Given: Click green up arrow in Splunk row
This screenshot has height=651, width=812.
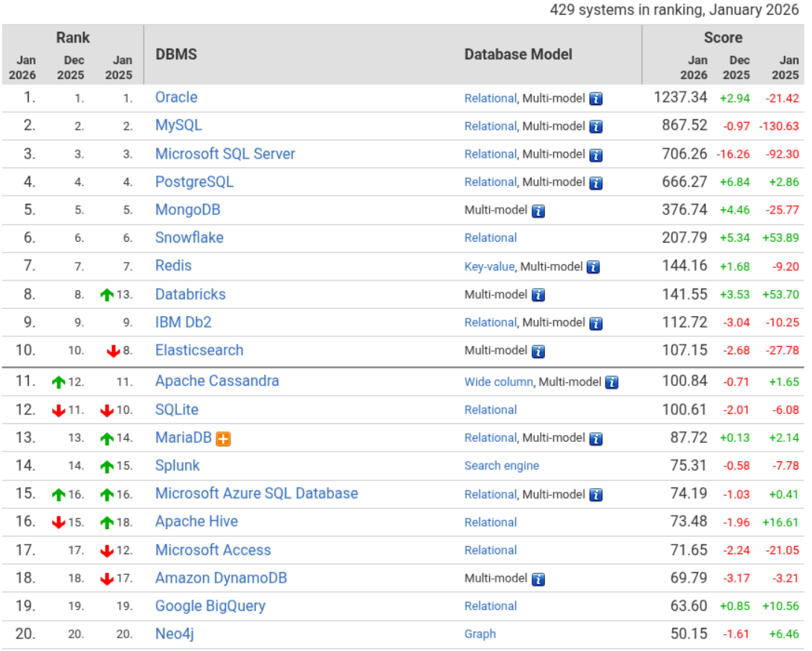Looking at the screenshot, I should (x=107, y=466).
